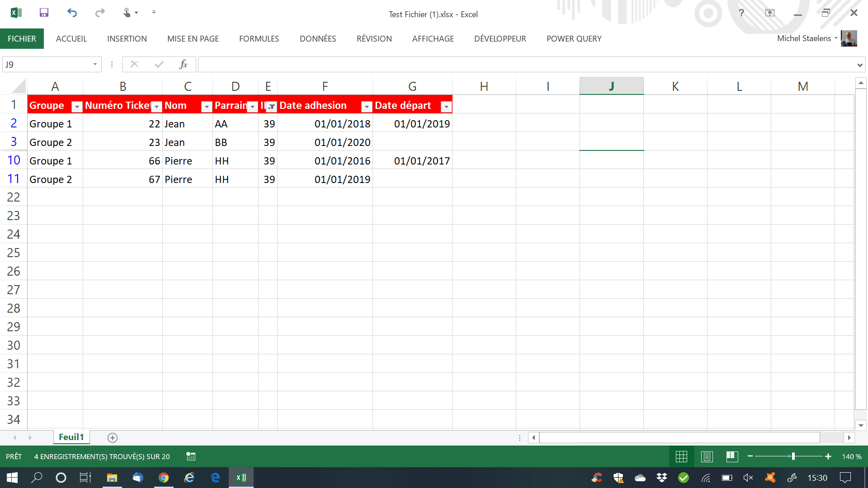Image resolution: width=868 pixels, height=488 pixels.
Task: Click the Excel Help question mark icon
Action: click(741, 13)
